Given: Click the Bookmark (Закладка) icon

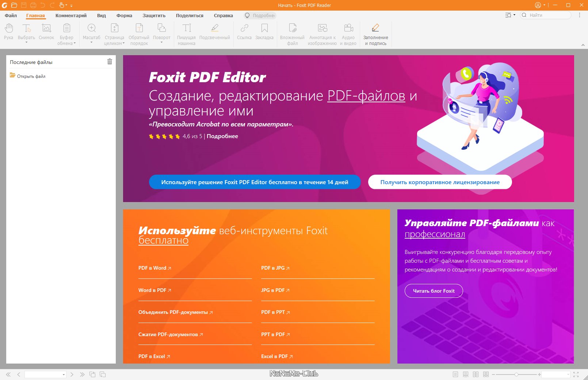Looking at the screenshot, I should point(264,28).
